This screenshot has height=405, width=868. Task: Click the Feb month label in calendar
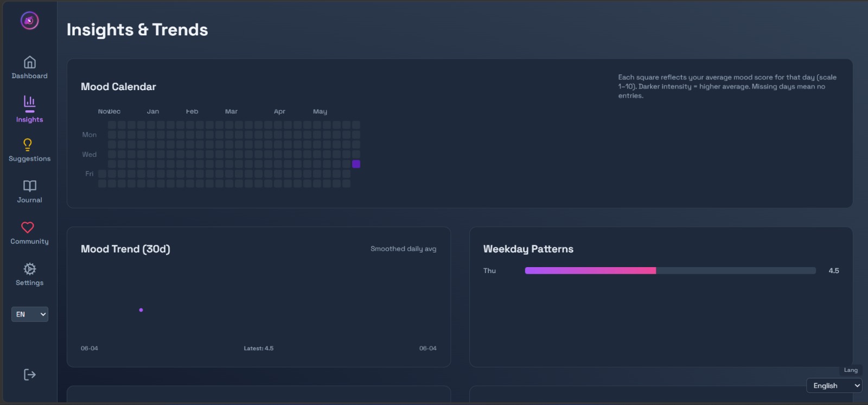point(192,111)
